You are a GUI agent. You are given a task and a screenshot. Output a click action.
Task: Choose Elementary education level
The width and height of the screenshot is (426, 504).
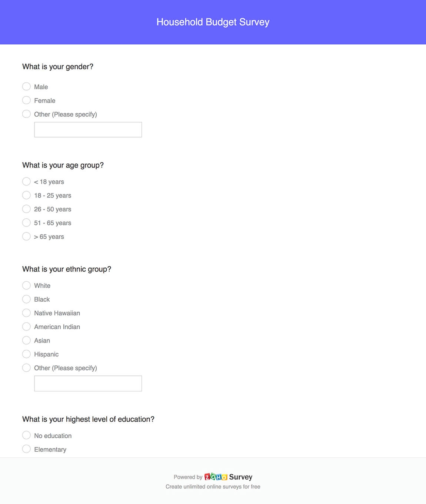pos(26,449)
